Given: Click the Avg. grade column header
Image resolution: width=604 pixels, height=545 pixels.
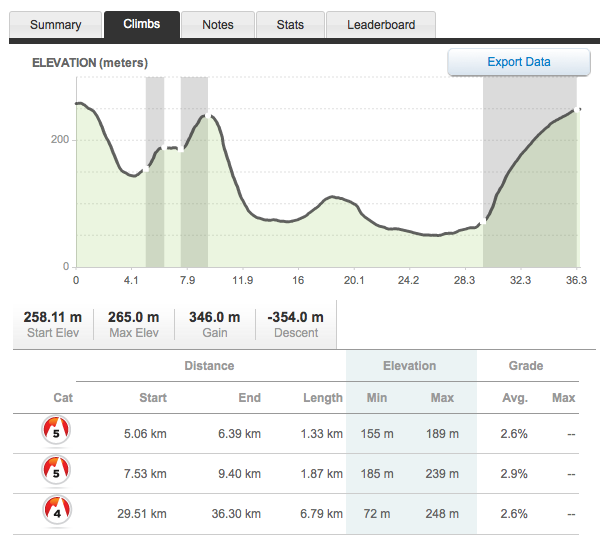Looking at the screenshot, I should coord(515,397).
